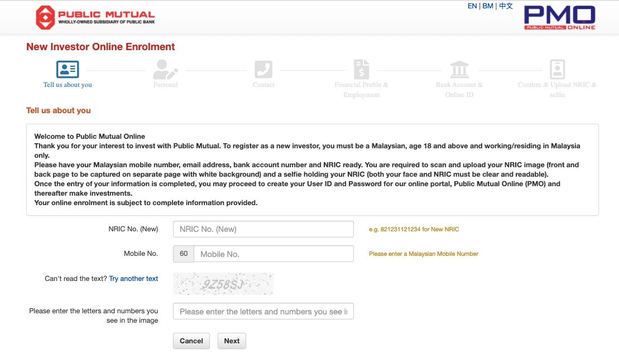Click the 60 country code prefix
This screenshot has width=619, height=364.
pos(184,254)
